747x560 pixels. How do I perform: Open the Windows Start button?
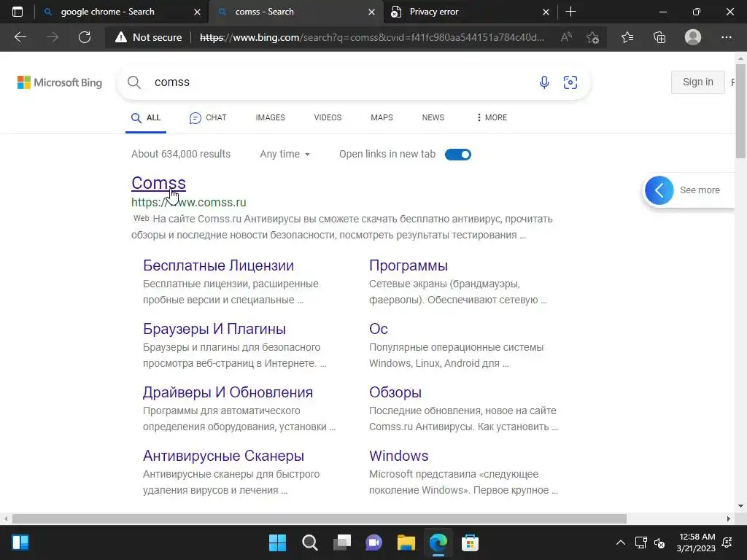[277, 542]
